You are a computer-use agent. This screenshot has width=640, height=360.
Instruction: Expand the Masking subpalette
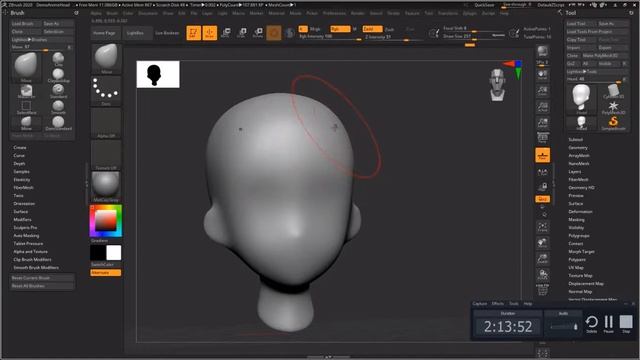pos(576,220)
